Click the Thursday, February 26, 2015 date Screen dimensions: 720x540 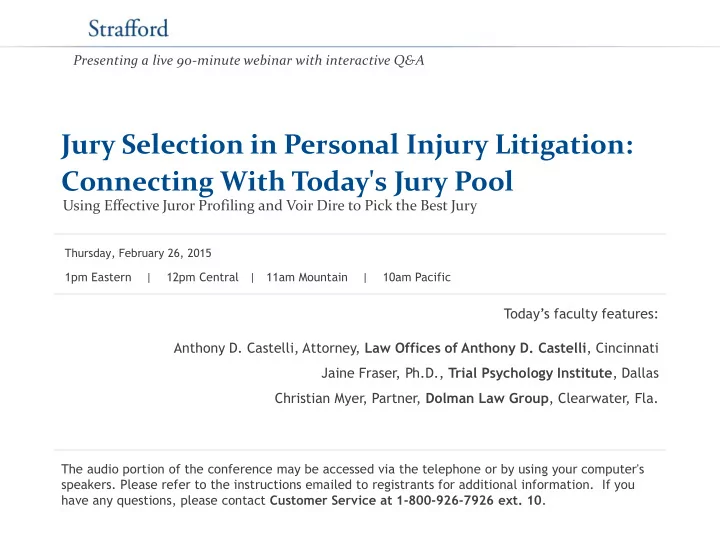click(138, 253)
